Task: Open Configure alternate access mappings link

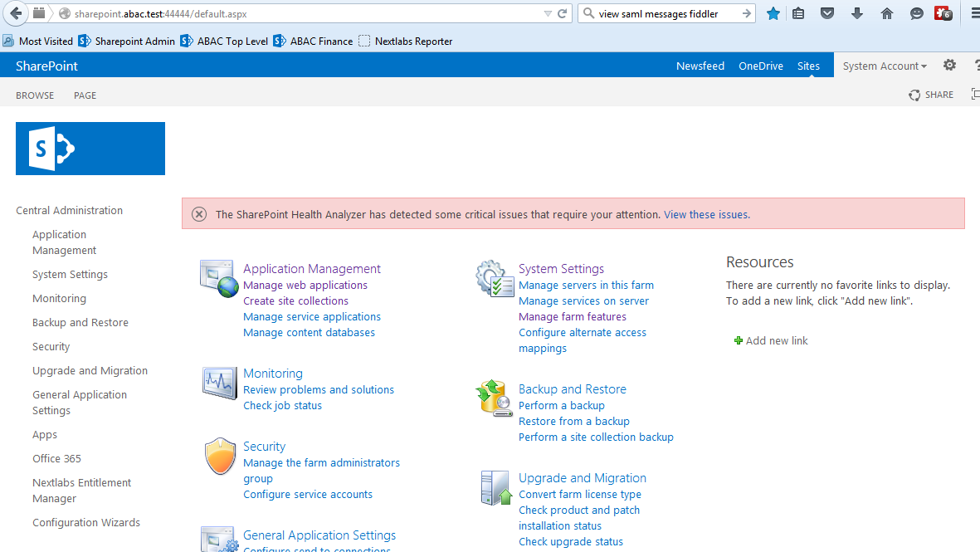Action: point(583,340)
